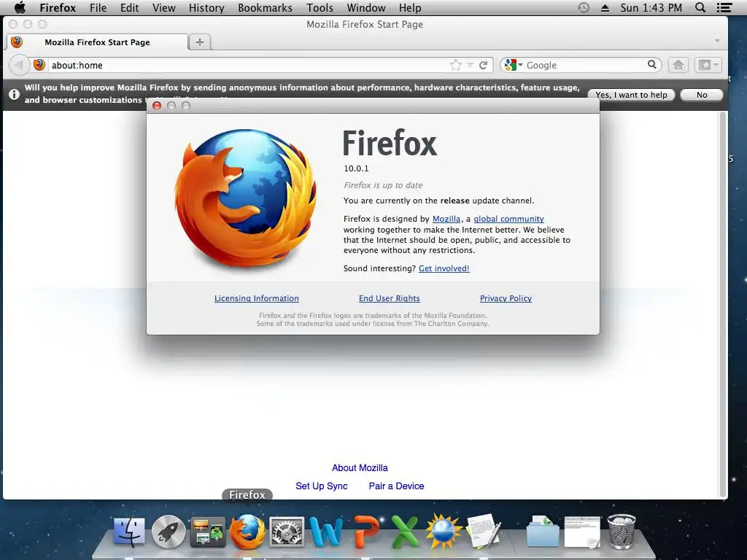This screenshot has width=747, height=560.
Task: Click version number 10.0.1 text
Action: click(x=356, y=168)
